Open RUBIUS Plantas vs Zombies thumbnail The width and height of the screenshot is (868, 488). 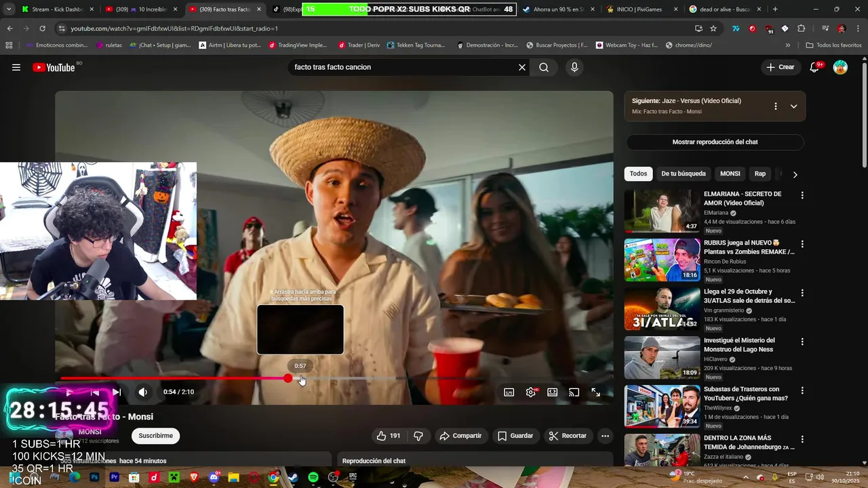662,260
